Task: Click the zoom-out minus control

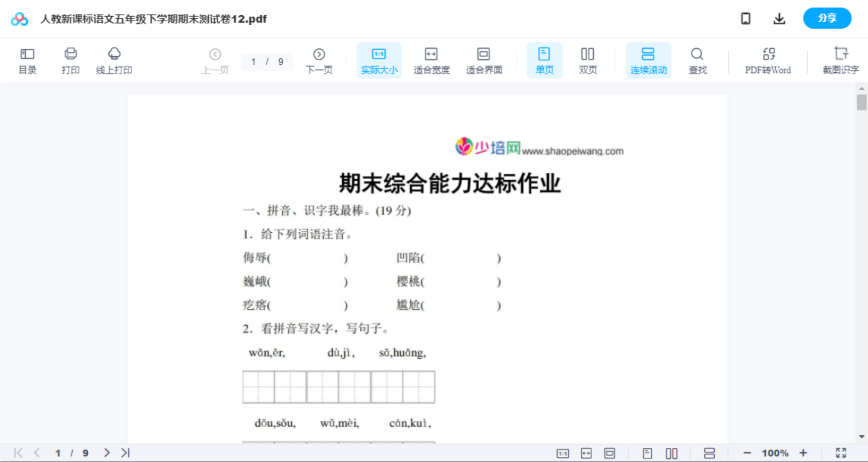Action: (747, 452)
